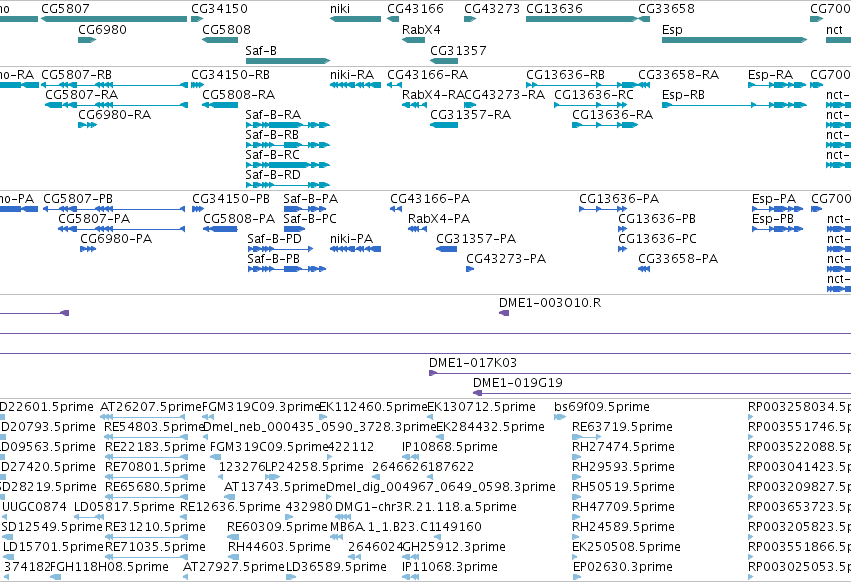Click the Saf-B-PC protein label
The height and width of the screenshot is (582, 851).
[310, 219]
